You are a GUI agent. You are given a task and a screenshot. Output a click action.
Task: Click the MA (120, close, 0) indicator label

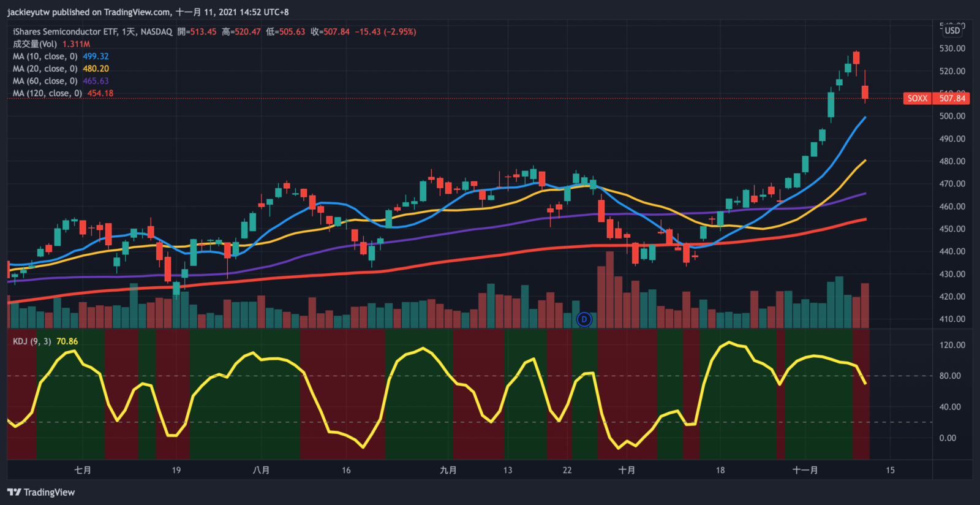click(47, 93)
